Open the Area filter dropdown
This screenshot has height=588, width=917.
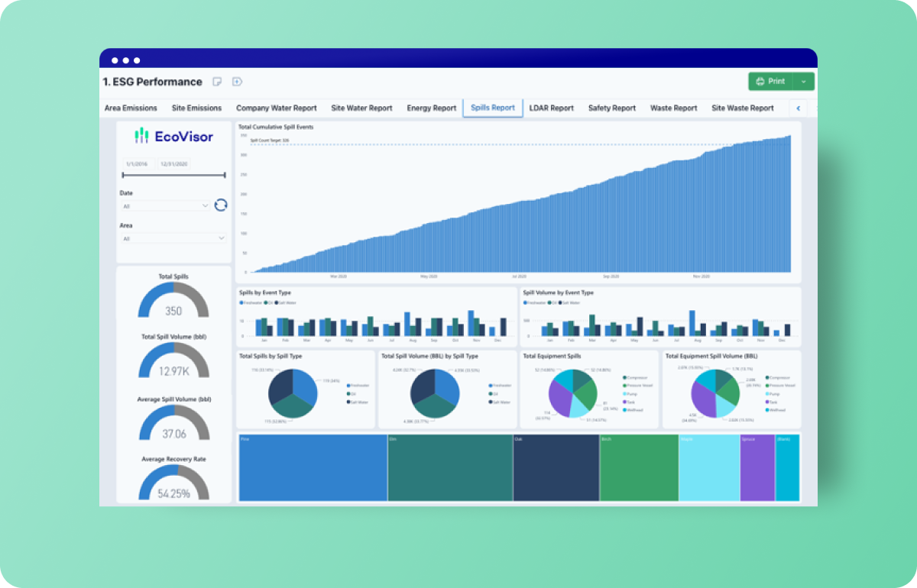coord(173,238)
